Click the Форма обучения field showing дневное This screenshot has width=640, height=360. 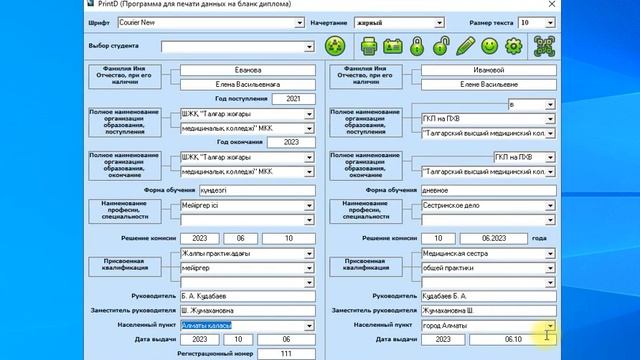489,190
